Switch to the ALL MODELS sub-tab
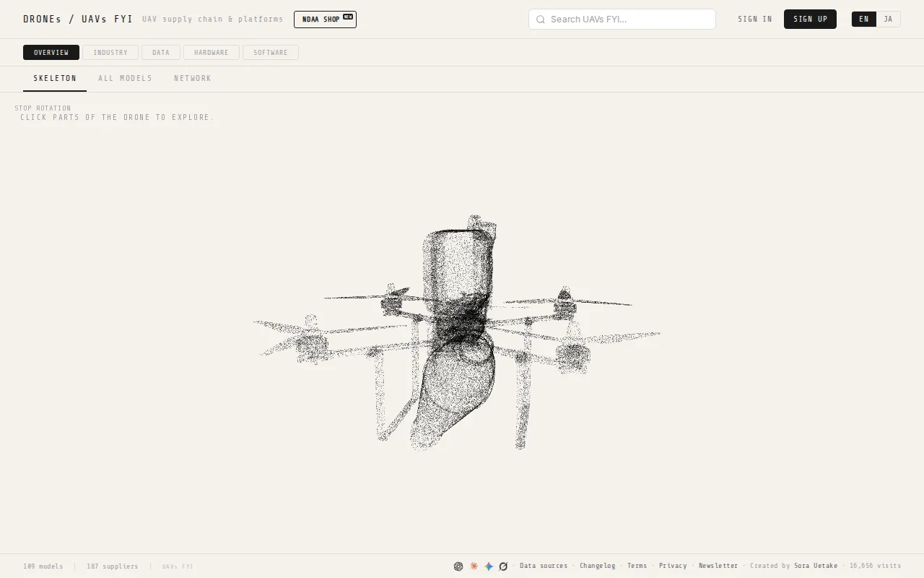924x578 pixels. pyautogui.click(x=126, y=78)
